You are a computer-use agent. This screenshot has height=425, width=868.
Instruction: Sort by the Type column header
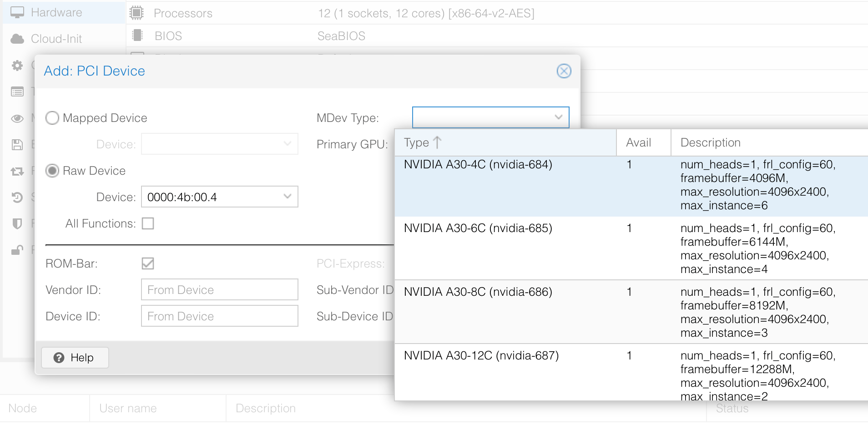(x=505, y=142)
